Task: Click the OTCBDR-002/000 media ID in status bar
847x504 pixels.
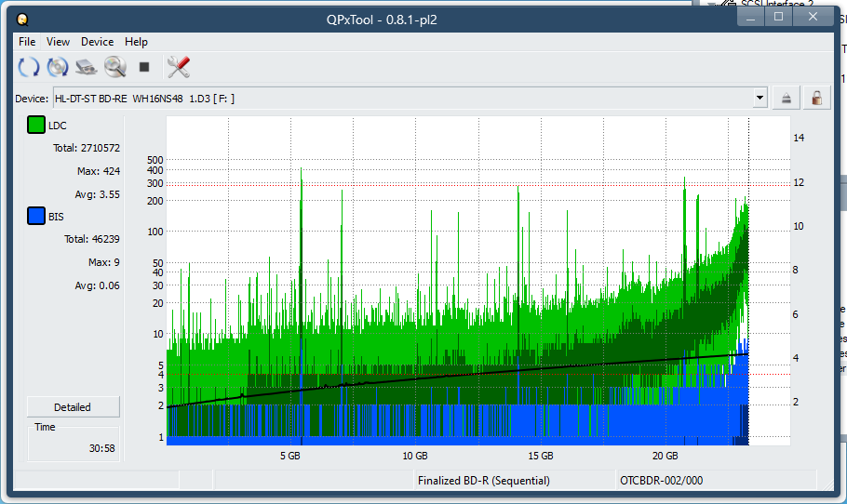Action: pyautogui.click(x=661, y=480)
